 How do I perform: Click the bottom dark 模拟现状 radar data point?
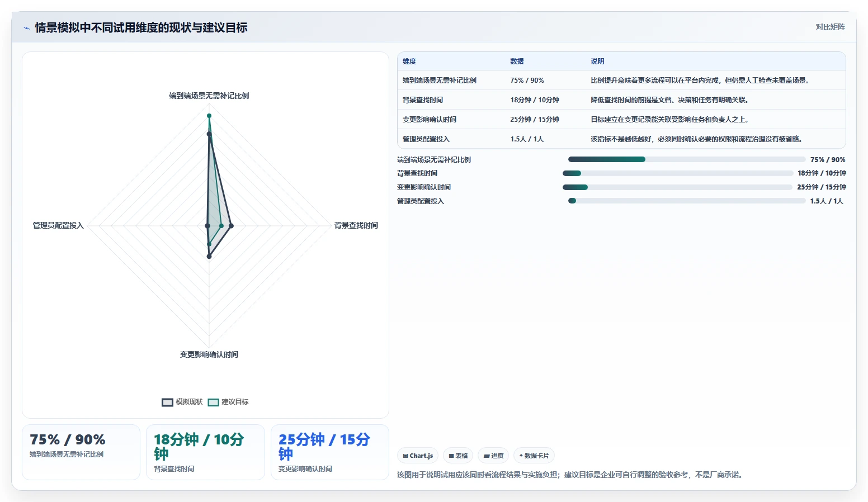pos(209,257)
